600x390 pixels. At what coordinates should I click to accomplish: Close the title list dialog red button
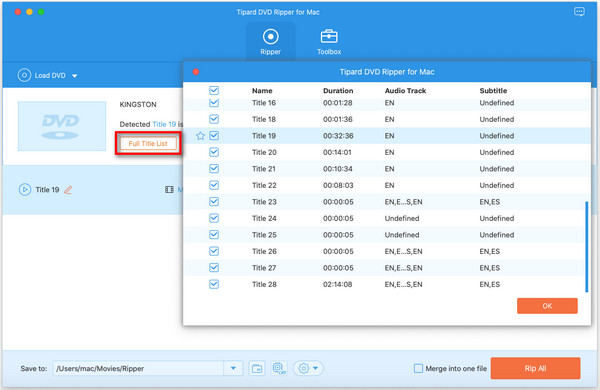(x=196, y=72)
